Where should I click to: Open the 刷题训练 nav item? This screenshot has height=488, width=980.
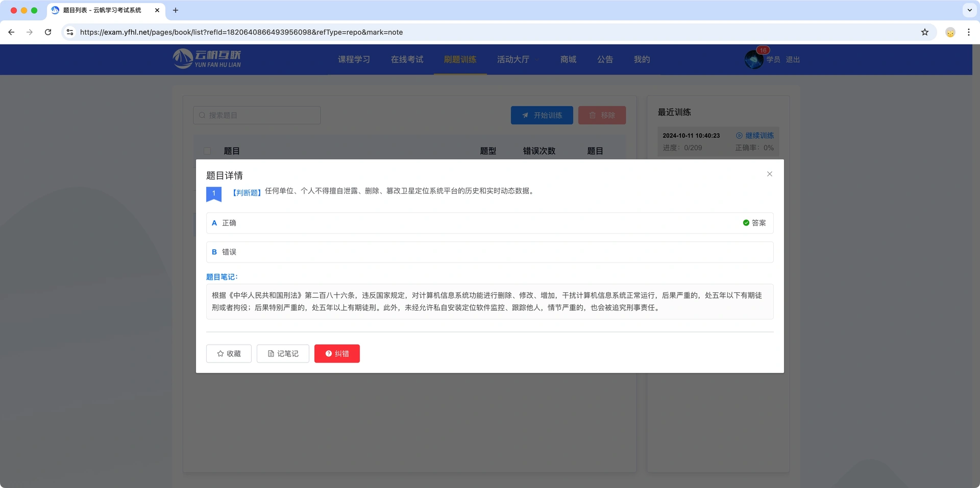pos(460,60)
